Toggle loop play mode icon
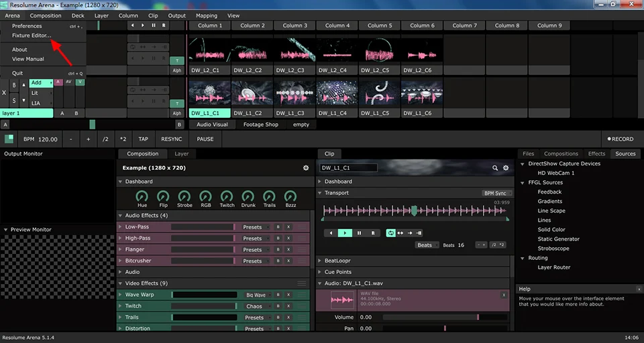 (x=390, y=233)
